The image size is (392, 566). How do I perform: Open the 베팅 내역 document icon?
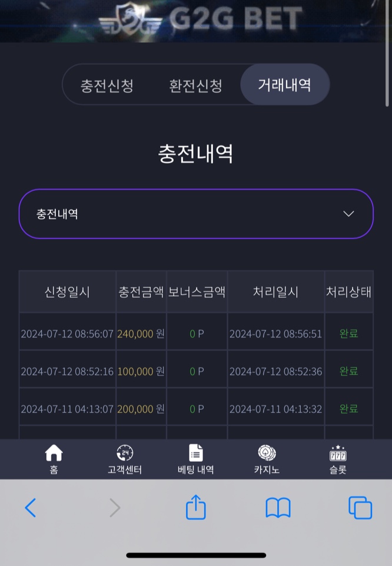(x=196, y=453)
